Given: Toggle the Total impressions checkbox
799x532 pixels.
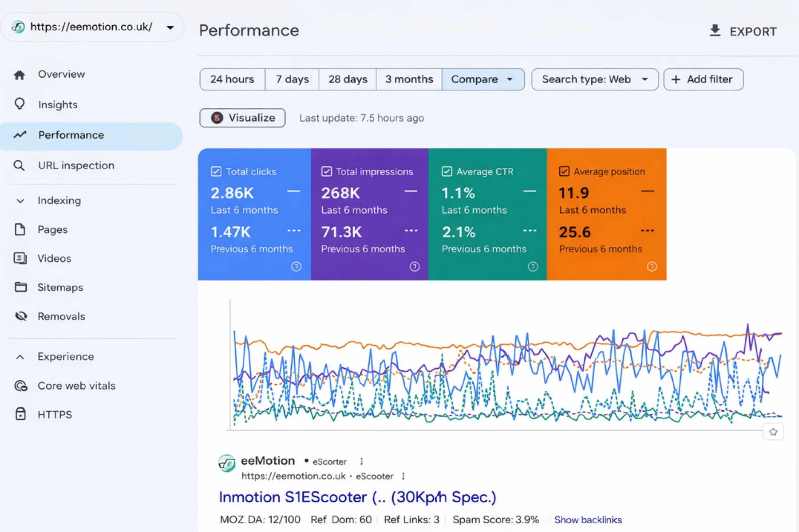Looking at the screenshot, I should click(327, 171).
